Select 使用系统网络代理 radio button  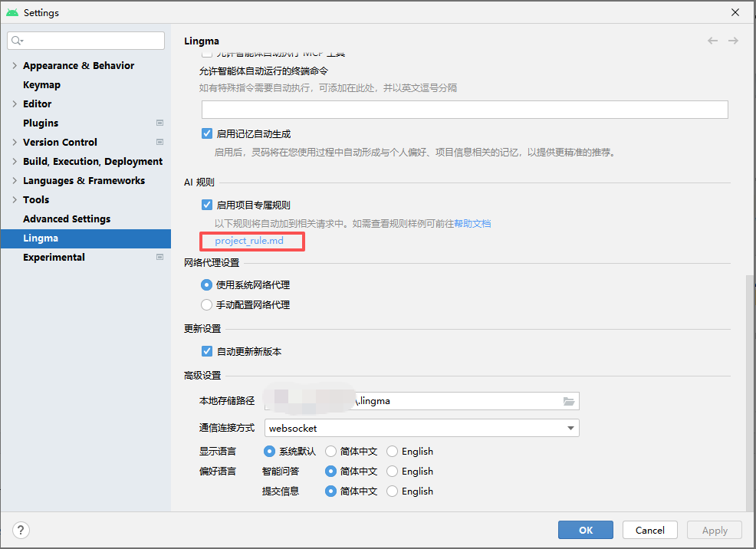coord(206,285)
